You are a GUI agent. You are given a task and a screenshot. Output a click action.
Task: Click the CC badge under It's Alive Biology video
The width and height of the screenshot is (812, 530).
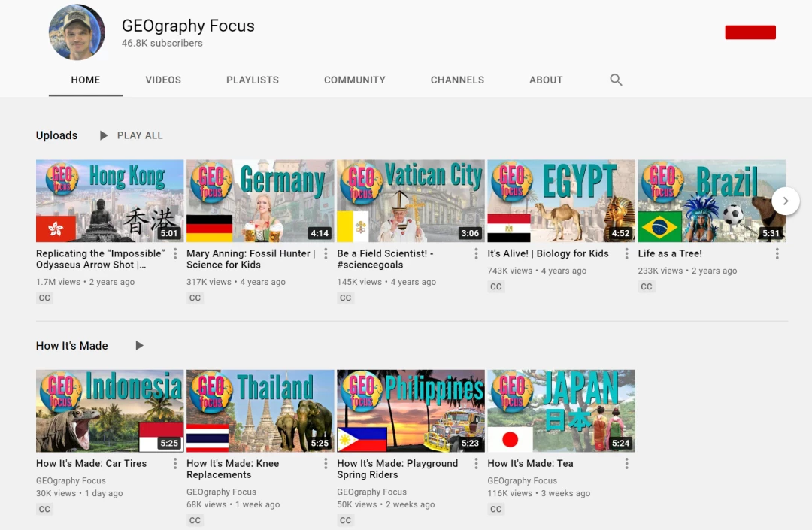(496, 286)
